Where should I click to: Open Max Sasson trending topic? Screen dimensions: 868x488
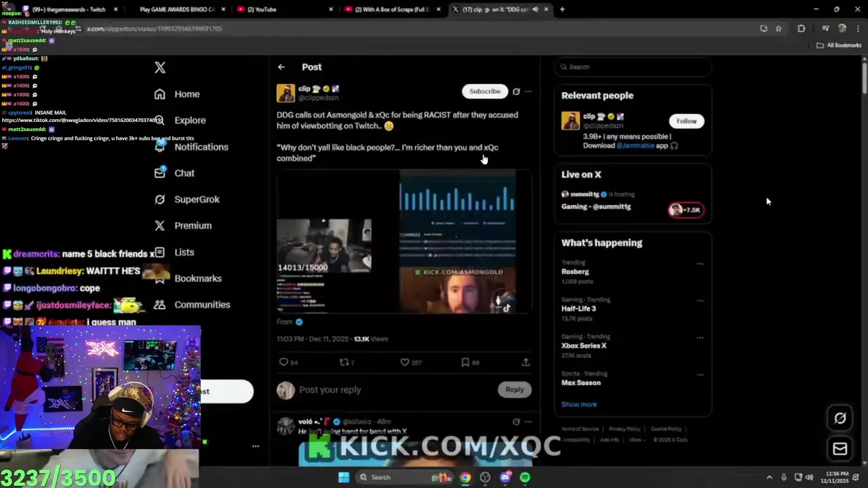[580, 383]
